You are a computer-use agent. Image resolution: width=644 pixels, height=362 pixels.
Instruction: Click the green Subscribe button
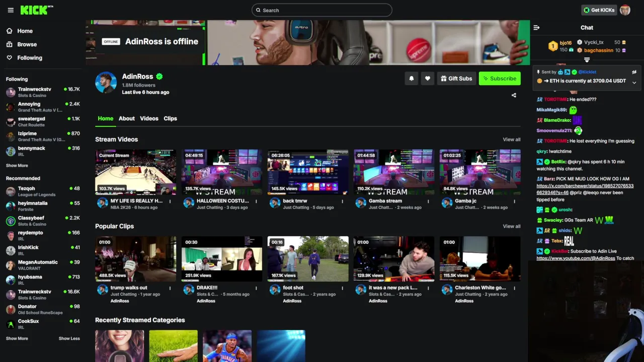coord(500,78)
